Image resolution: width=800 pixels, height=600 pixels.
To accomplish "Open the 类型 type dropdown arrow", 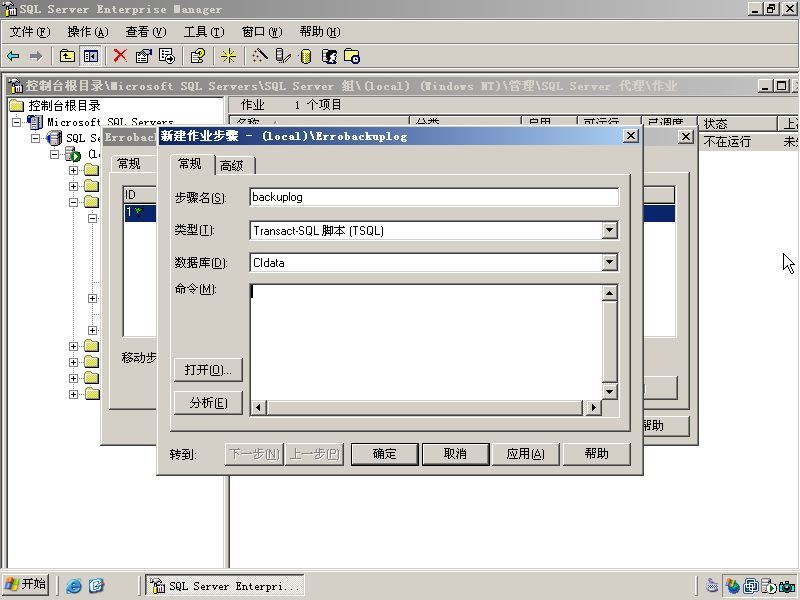I will (x=609, y=230).
